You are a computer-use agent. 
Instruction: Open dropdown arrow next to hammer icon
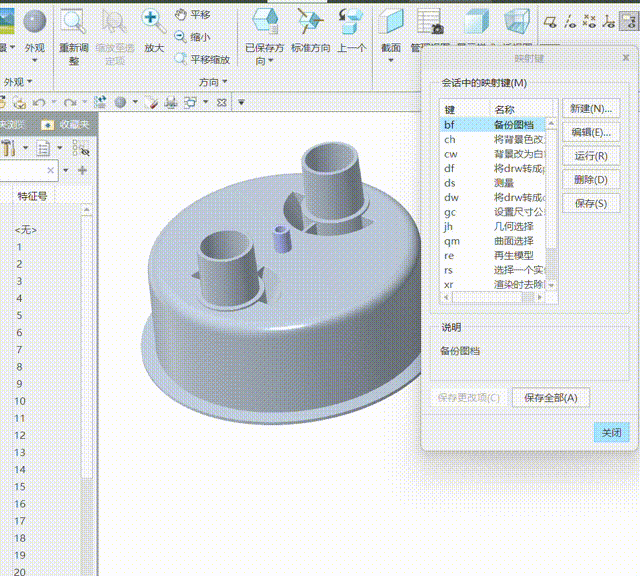(x=25, y=147)
